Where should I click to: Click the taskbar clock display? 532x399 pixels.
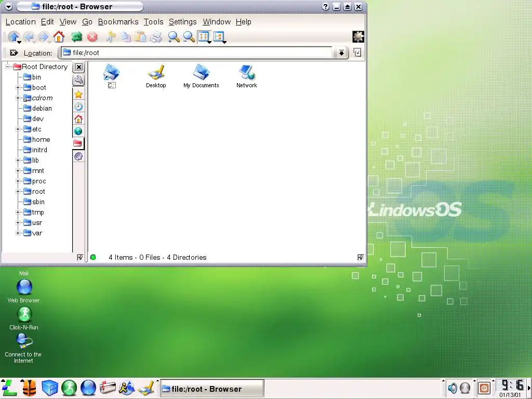pos(511,388)
